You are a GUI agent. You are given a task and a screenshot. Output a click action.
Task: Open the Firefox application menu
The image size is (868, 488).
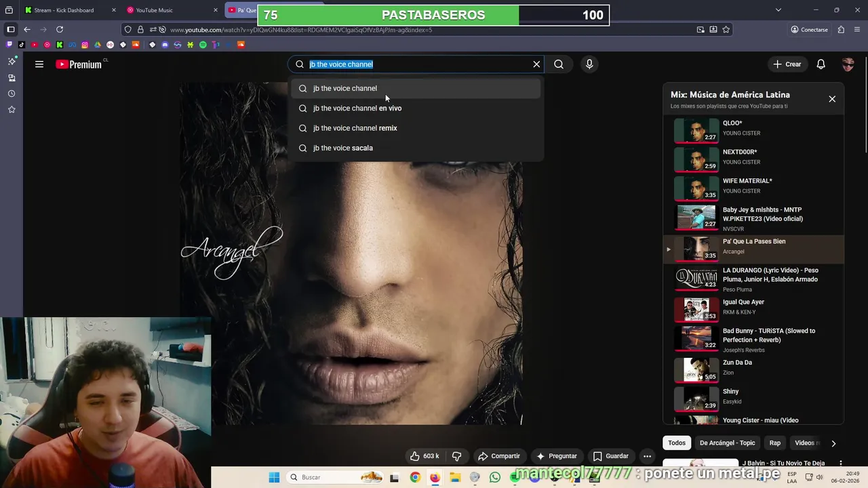(x=857, y=30)
